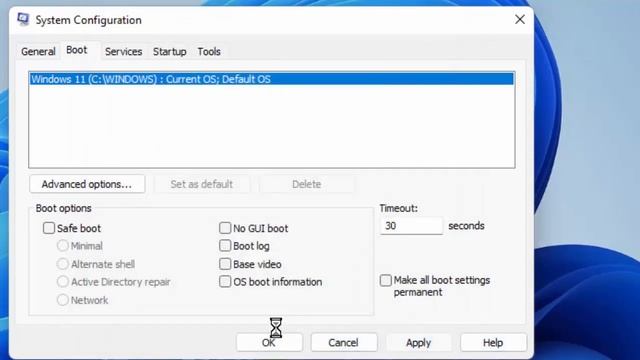Close the System Configuration dialog
Viewport: 640px width, 360px height.
(520, 19)
